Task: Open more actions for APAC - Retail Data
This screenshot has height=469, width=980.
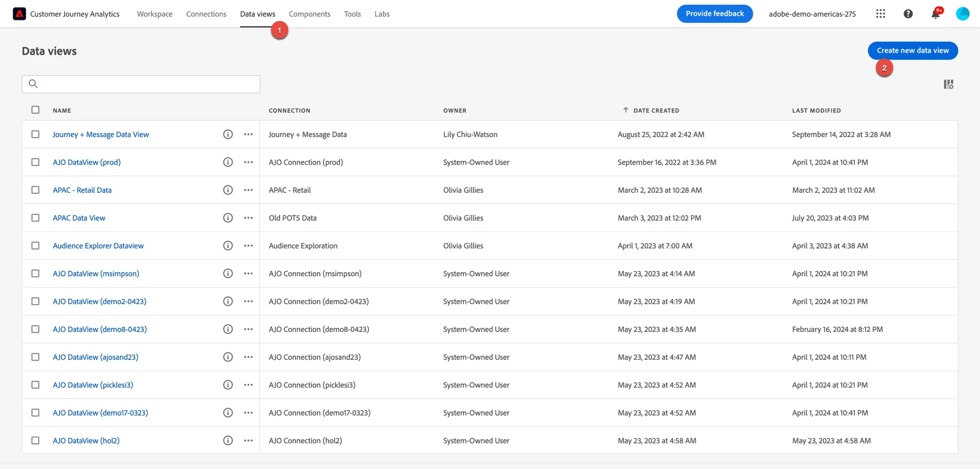Action: pyautogui.click(x=248, y=190)
